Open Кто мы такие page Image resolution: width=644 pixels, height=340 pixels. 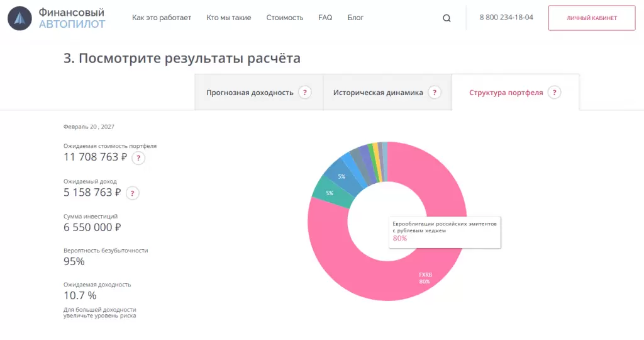[x=229, y=18]
